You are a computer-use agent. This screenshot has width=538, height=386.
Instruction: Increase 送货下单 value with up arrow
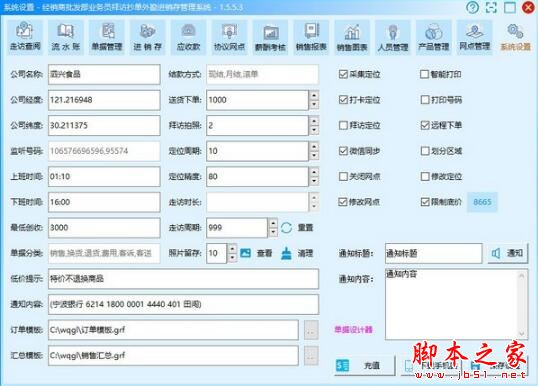[x=314, y=95]
